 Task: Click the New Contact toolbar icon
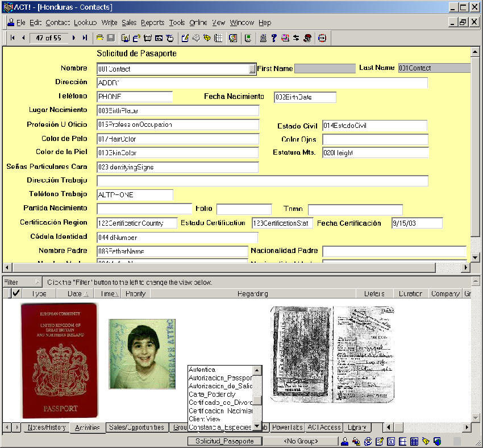click(x=125, y=38)
